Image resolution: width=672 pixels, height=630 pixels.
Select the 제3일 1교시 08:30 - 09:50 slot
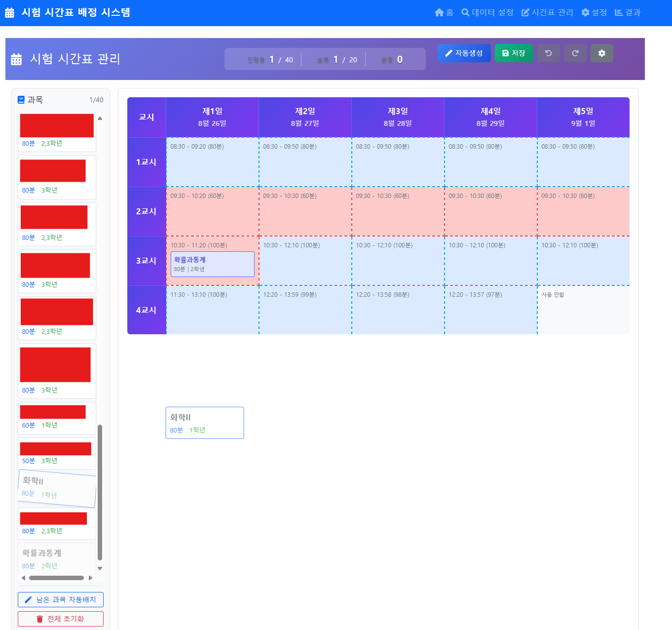[x=398, y=162]
